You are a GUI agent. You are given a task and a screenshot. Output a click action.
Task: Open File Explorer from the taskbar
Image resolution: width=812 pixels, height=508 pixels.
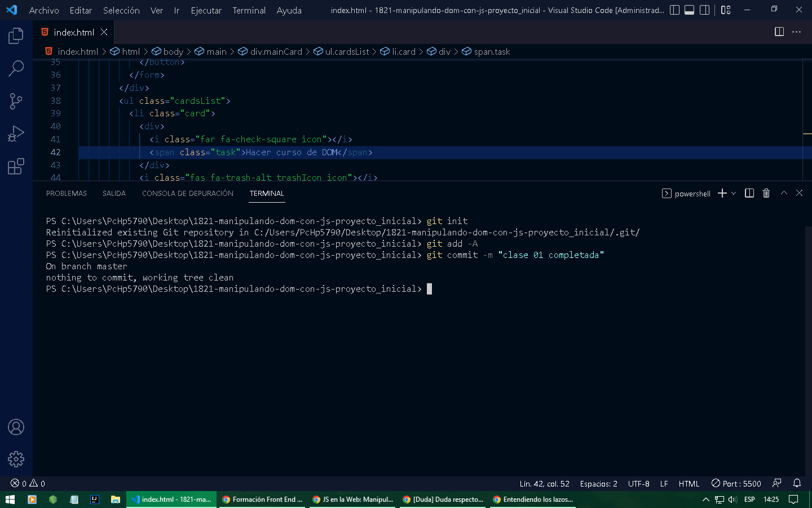(x=115, y=500)
